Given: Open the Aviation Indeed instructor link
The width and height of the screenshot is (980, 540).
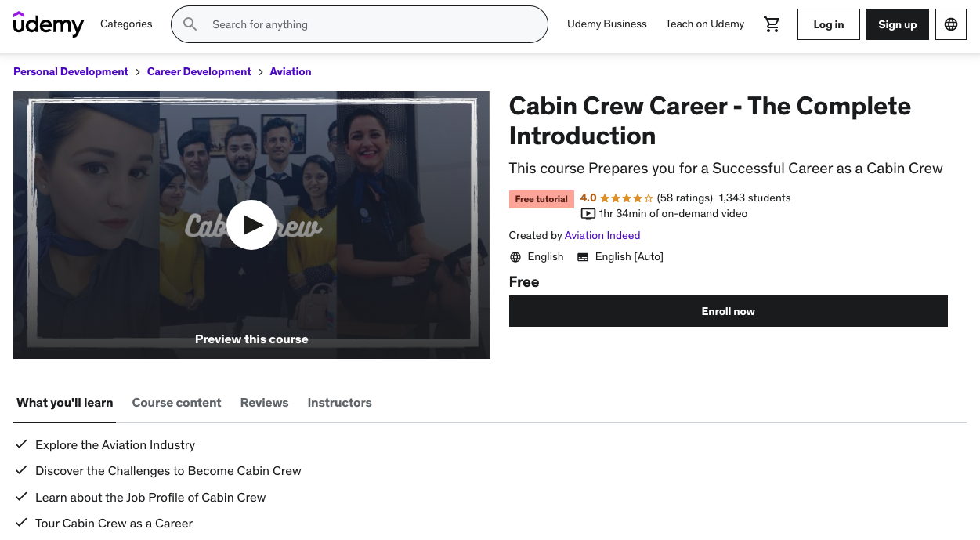Looking at the screenshot, I should (x=602, y=235).
